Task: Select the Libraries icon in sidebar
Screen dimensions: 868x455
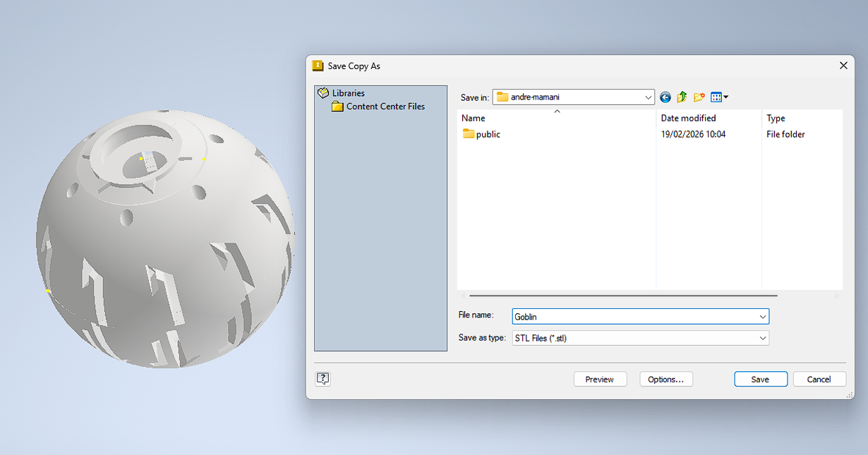Action: pos(323,93)
